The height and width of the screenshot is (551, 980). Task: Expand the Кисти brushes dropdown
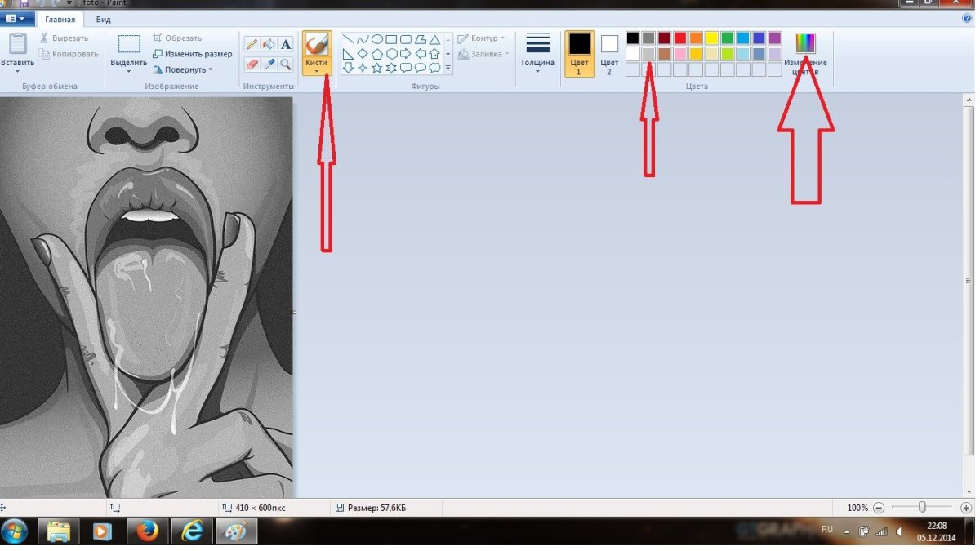tap(317, 72)
